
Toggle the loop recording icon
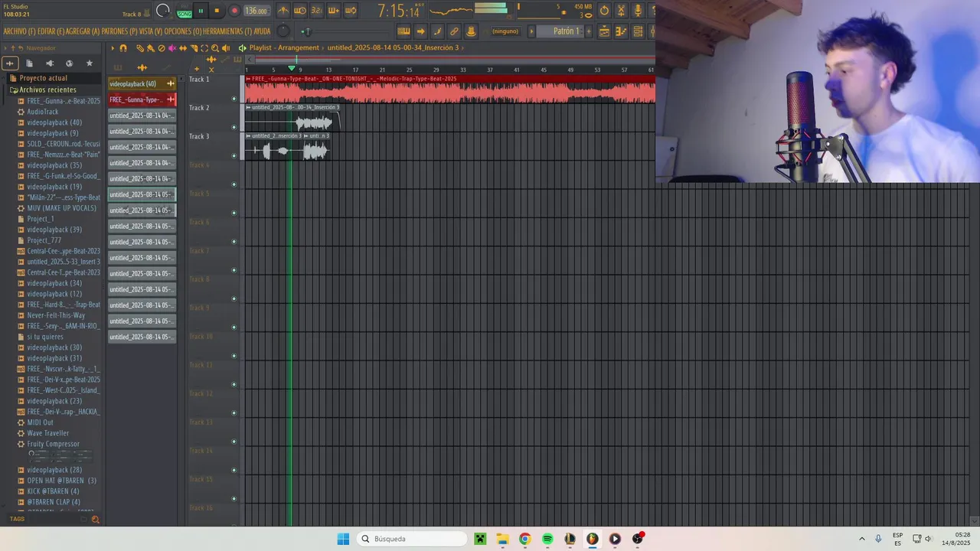tap(351, 11)
